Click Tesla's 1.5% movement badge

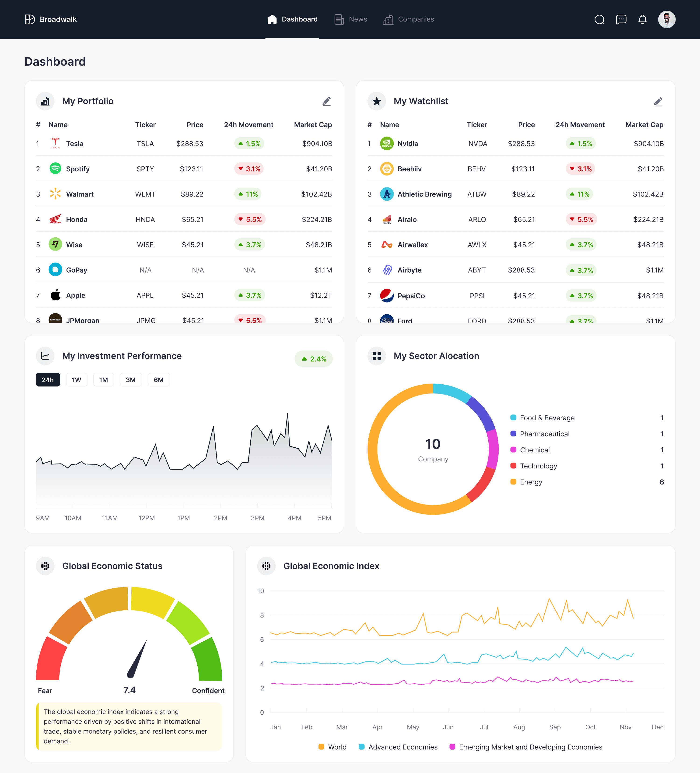click(x=249, y=143)
